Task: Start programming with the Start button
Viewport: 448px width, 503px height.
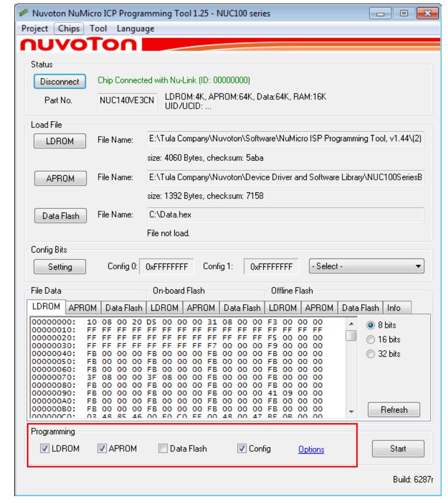Action: click(x=398, y=448)
